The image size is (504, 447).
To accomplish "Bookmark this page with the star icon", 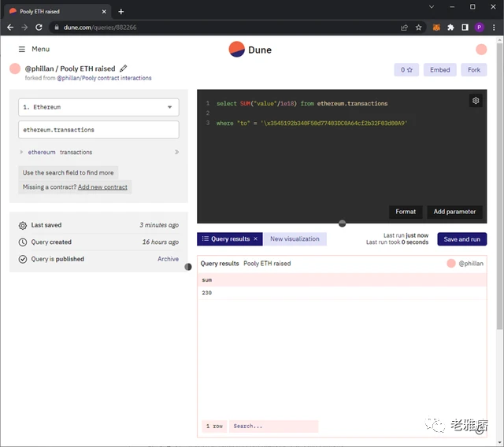I will [418, 28].
